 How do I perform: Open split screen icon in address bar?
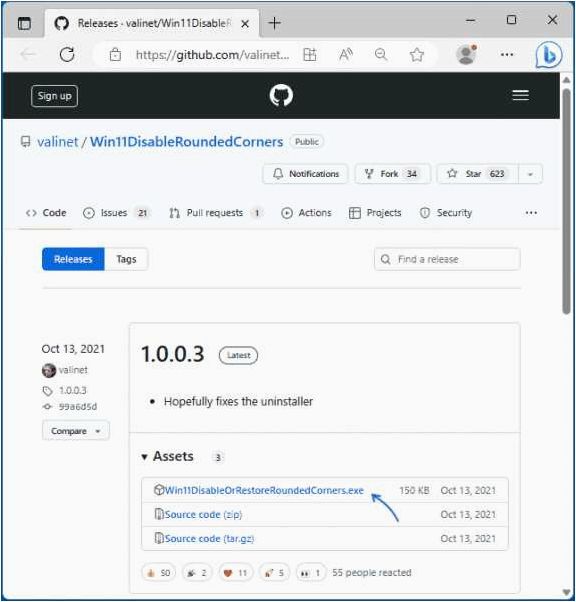(310, 55)
